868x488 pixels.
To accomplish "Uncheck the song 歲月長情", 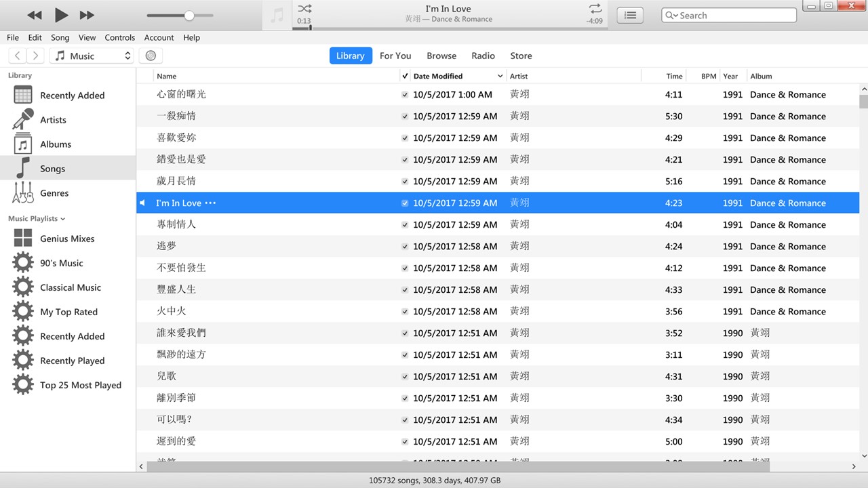I will coord(405,182).
